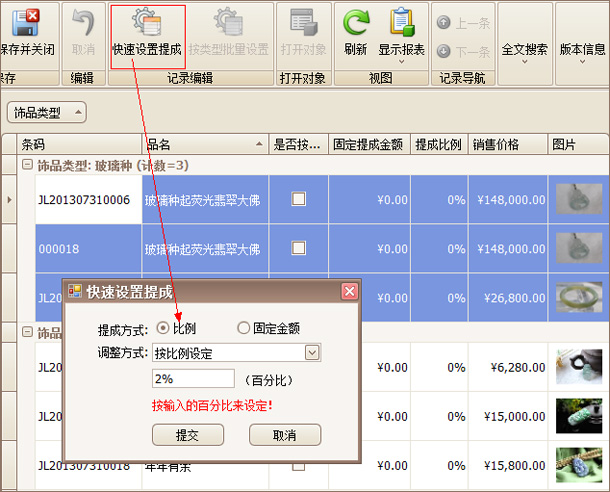Click the 提成比例 column header
The image size is (610, 492).
439,144
